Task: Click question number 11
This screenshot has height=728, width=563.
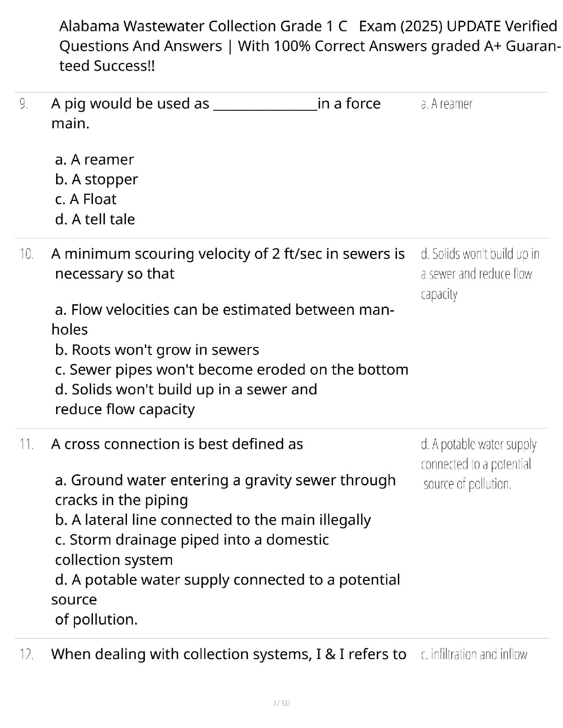Action: click(27, 444)
